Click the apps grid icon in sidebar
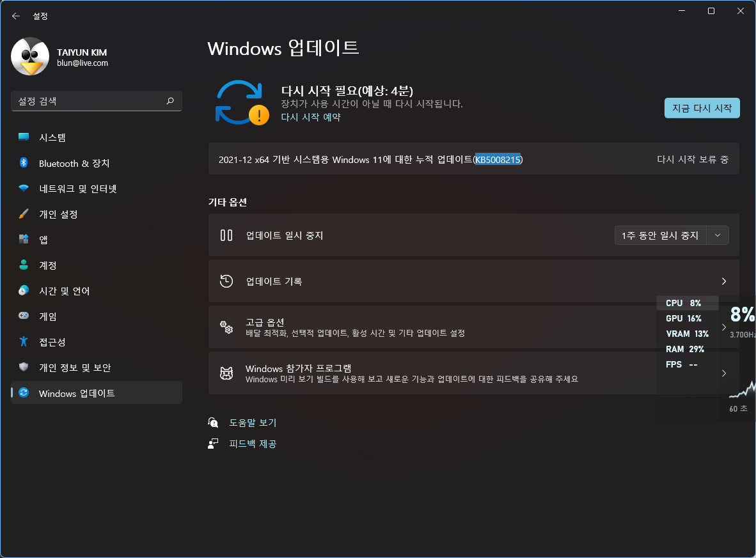756x558 pixels. (24, 239)
